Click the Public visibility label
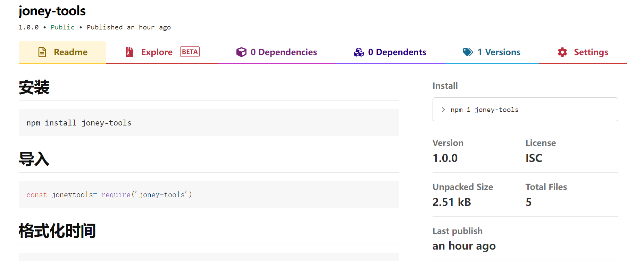 point(62,27)
